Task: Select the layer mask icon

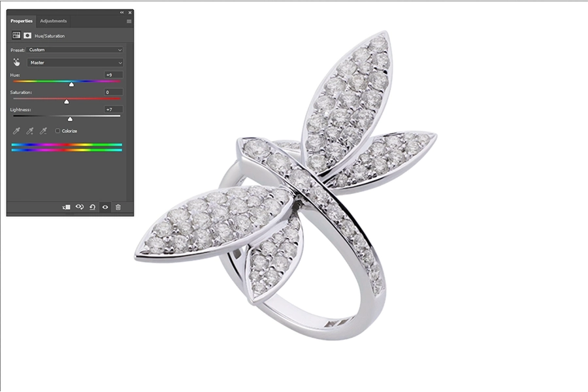Action: coord(28,35)
